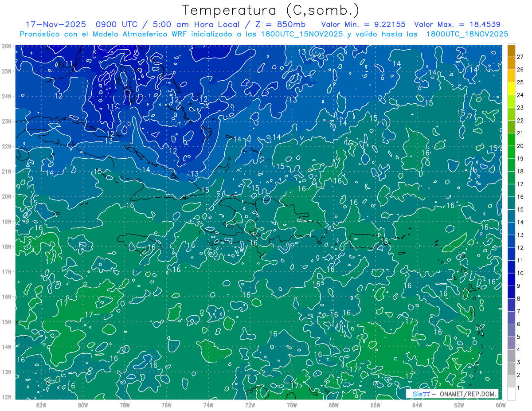Click the '20N' latitude axis label
The image size is (532, 411).
[6, 196]
